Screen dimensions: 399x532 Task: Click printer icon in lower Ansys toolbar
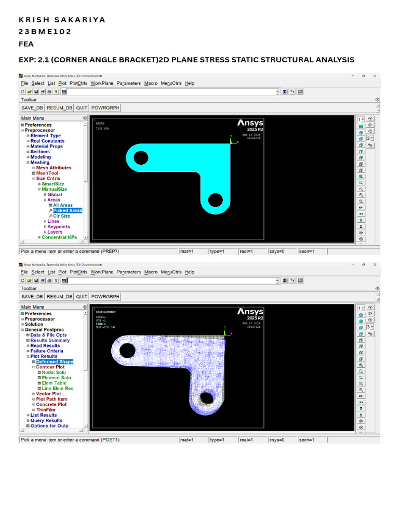49,281
